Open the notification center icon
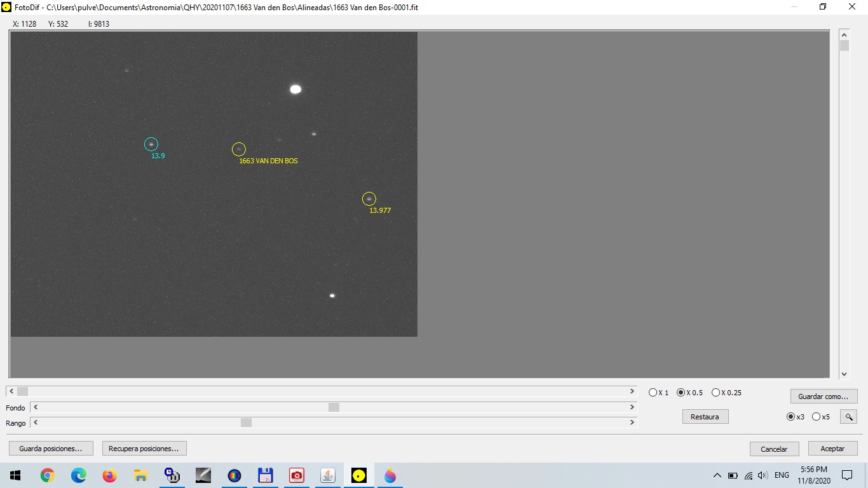Screen dimensions: 868x488 pos(846,475)
